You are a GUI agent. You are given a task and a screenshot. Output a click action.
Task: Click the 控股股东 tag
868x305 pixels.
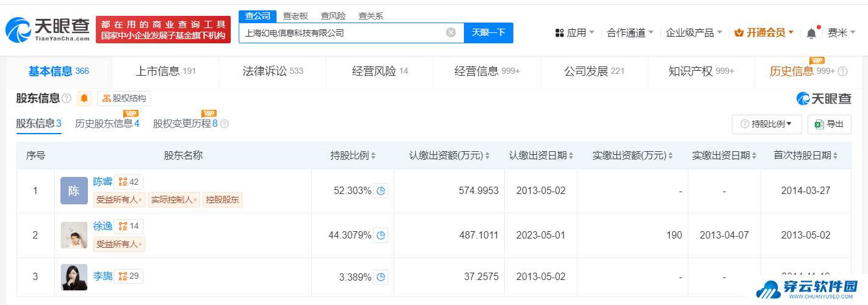click(x=222, y=199)
